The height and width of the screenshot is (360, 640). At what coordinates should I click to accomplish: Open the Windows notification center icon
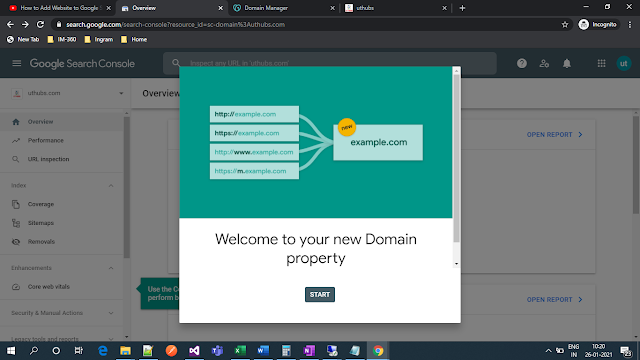(x=626, y=351)
